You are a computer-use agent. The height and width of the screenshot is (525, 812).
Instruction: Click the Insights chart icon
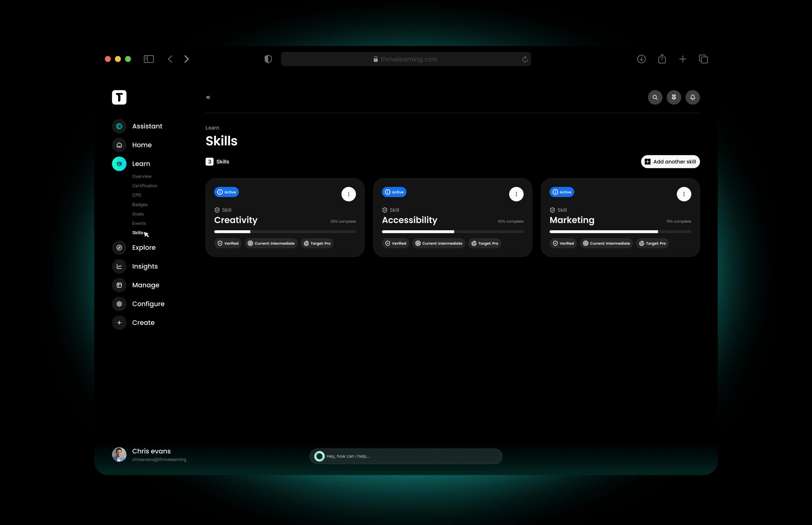(x=119, y=266)
